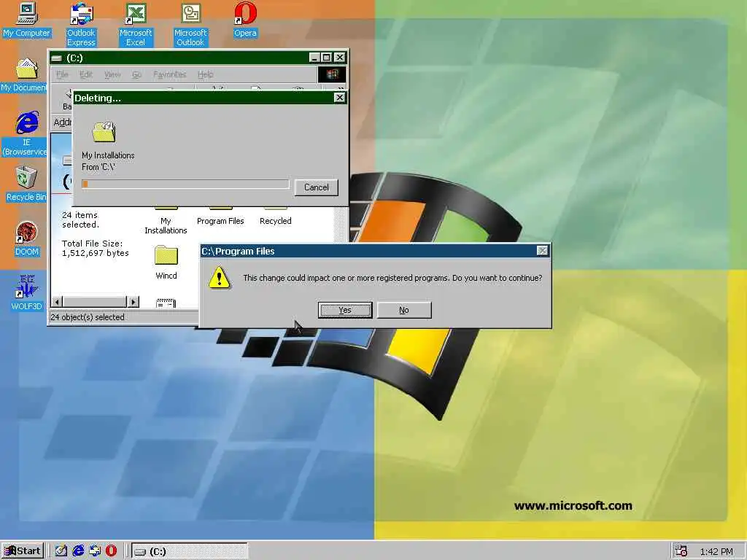
Task: Click the deletion progress bar
Action: (185, 184)
